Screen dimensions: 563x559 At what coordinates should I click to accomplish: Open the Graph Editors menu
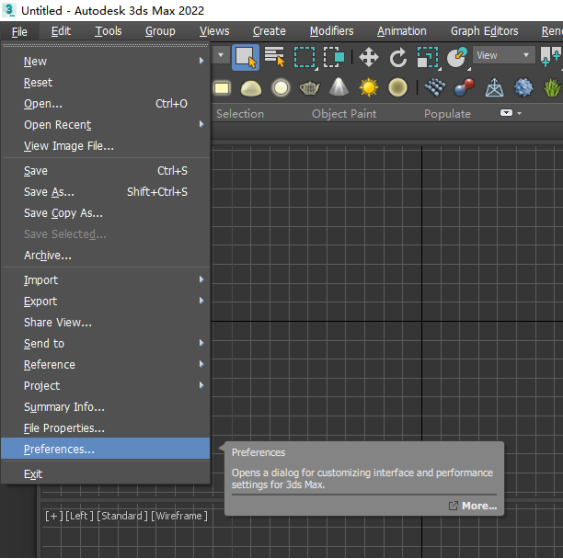point(484,31)
